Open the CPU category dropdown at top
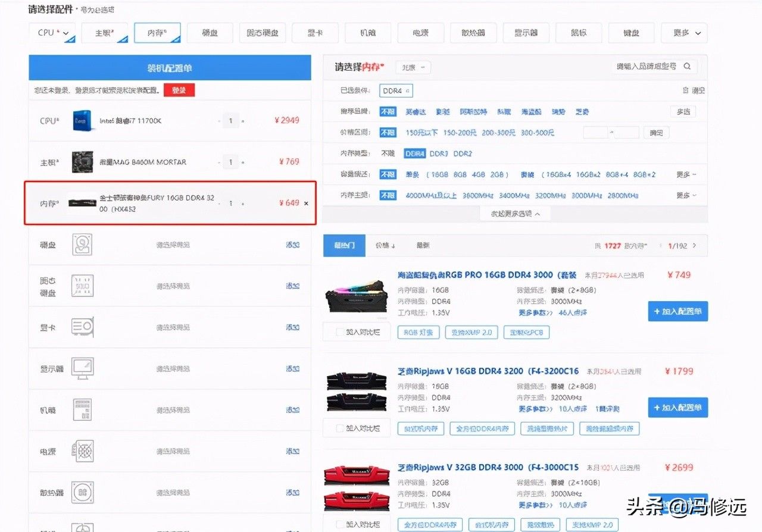Screen dimensions: 762x532 52,33
